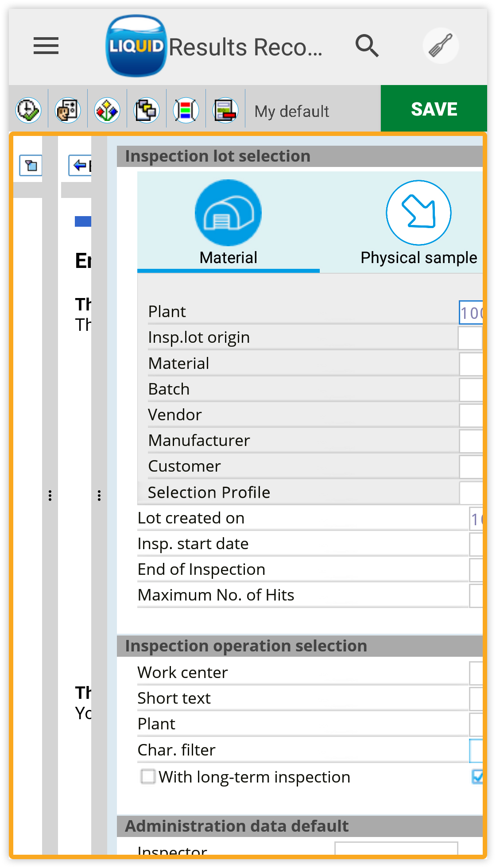Click the first vertical three-dot splitter handle

(50, 496)
